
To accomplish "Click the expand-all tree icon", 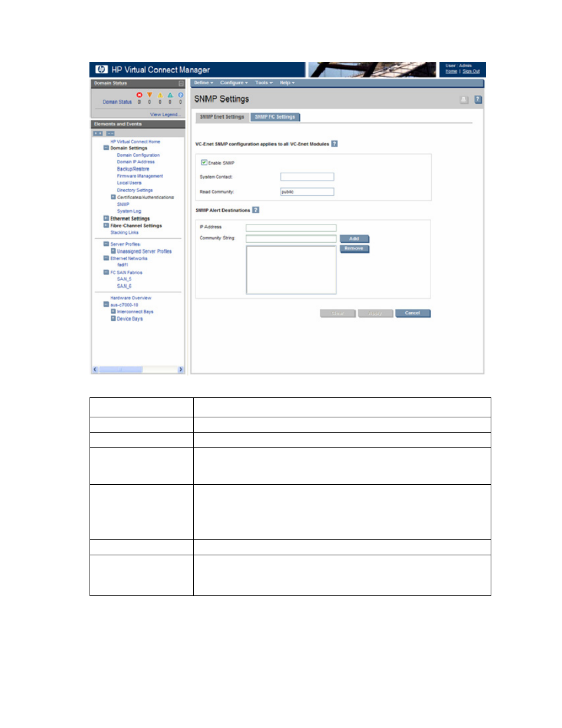I will [x=98, y=133].
